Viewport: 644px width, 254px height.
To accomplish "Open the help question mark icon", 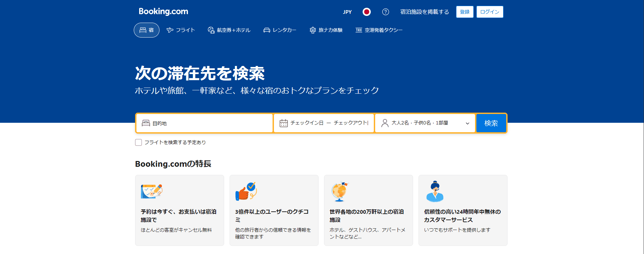I will (x=385, y=12).
